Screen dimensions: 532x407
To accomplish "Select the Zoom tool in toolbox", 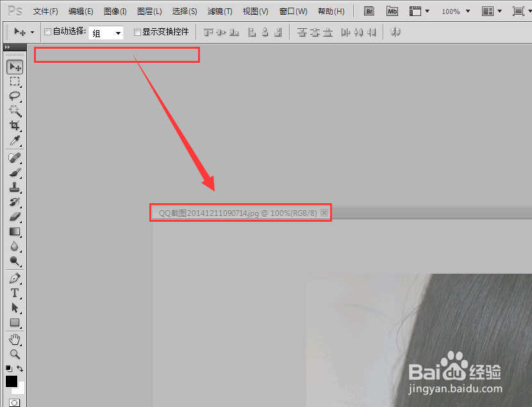I will click(15, 354).
